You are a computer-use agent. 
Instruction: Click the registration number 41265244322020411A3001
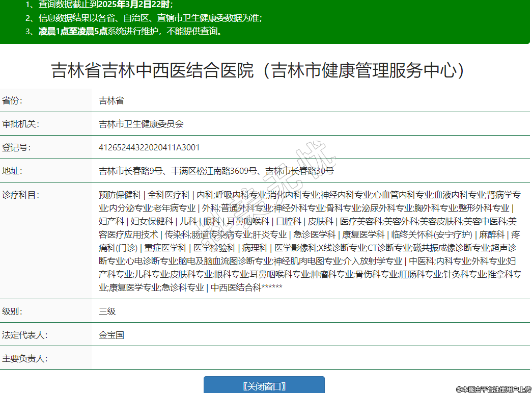point(149,148)
